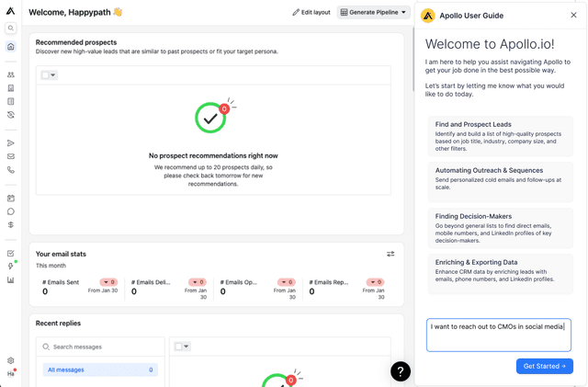Open the Analytics bar chart icon
This screenshot has height=387, width=588.
(x=10, y=280)
